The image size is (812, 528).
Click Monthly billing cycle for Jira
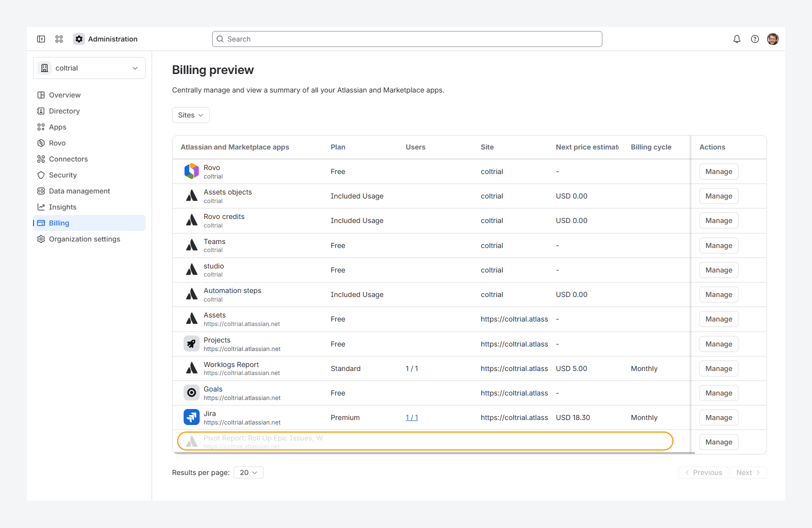click(644, 417)
